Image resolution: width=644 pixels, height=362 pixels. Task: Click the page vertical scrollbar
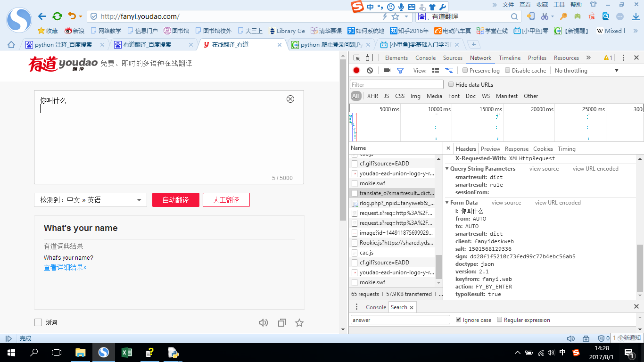343,140
